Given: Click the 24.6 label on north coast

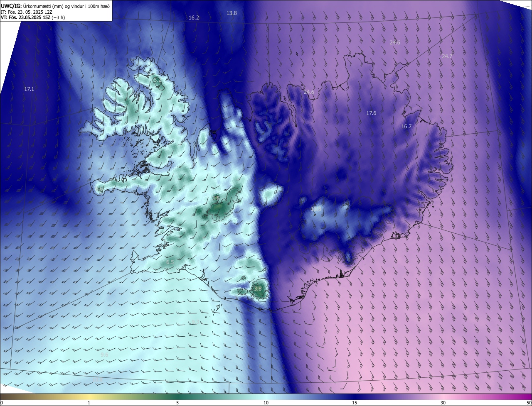Looking at the screenshot, I should pyautogui.click(x=309, y=92).
